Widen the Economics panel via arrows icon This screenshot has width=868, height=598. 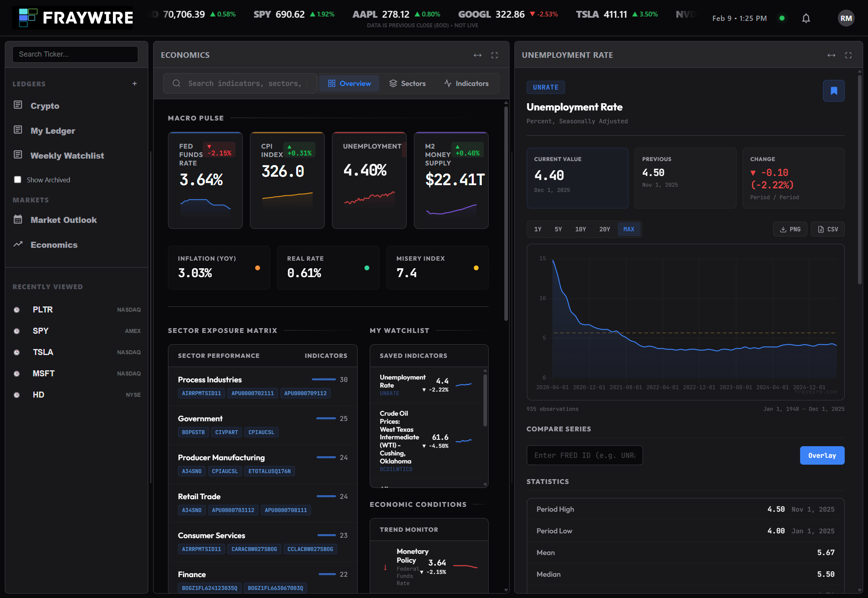pyautogui.click(x=477, y=55)
